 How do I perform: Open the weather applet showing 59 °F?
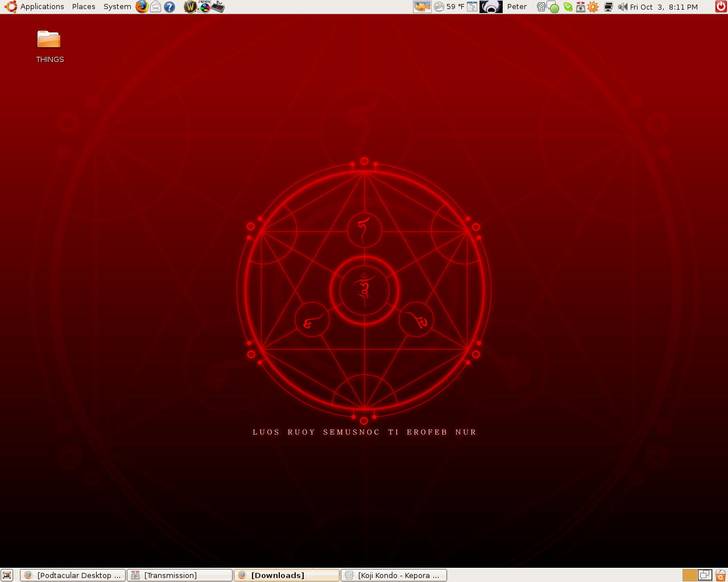coord(449,7)
